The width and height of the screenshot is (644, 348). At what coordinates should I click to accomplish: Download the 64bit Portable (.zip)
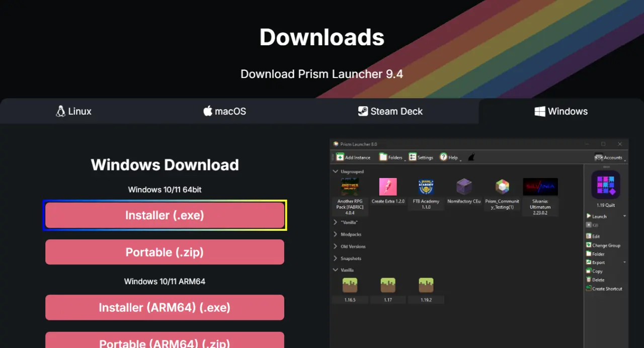coord(165,252)
